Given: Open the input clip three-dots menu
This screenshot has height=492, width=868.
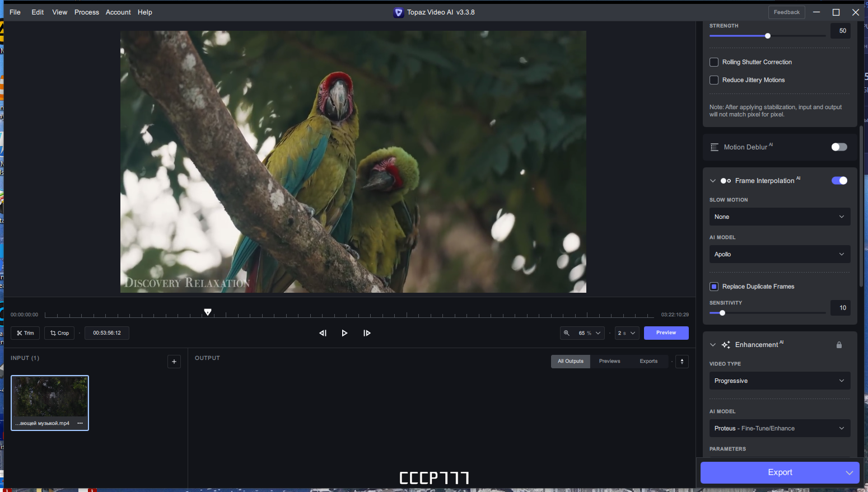Looking at the screenshot, I should point(80,423).
